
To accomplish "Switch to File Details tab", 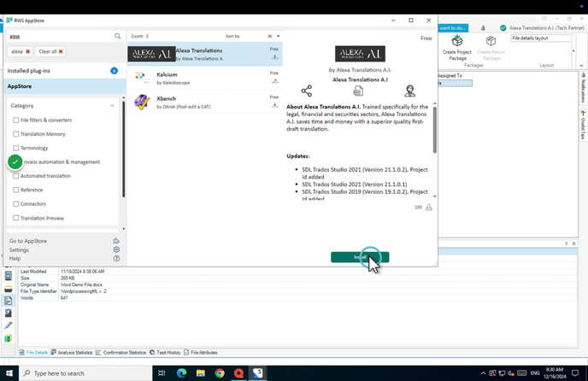I will (x=33, y=353).
